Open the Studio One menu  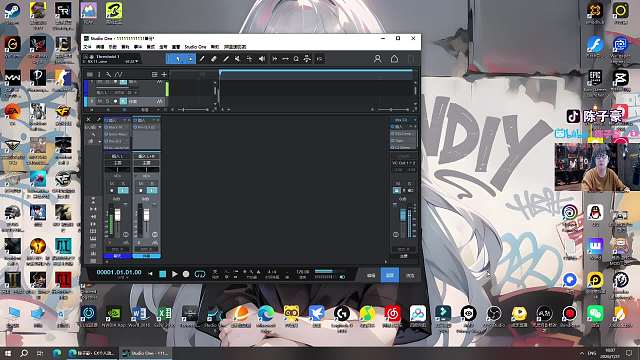(195, 47)
